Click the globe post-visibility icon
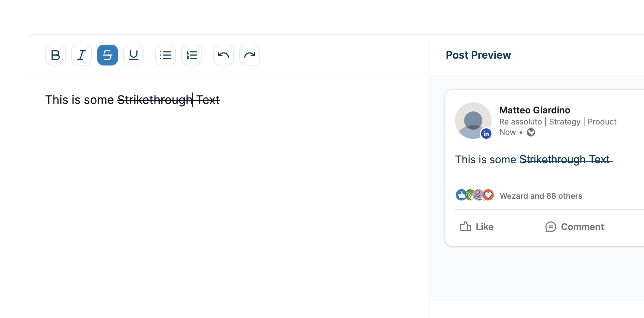The width and height of the screenshot is (644, 318). 531,132
